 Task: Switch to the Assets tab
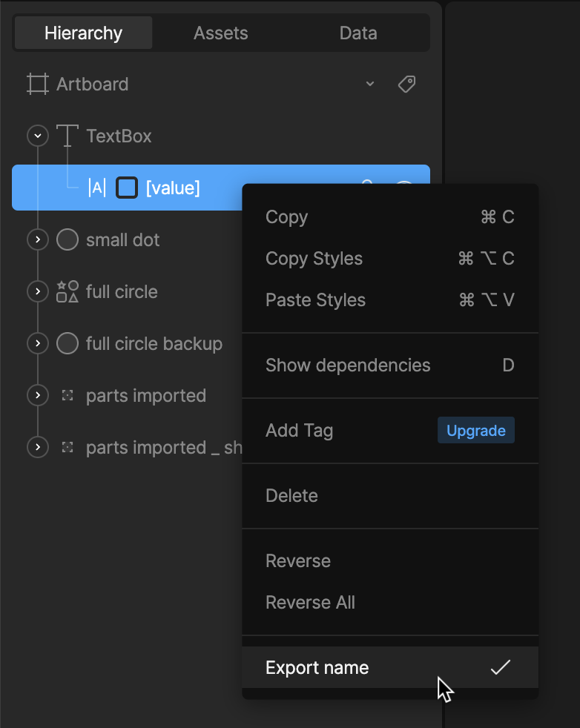[220, 33]
